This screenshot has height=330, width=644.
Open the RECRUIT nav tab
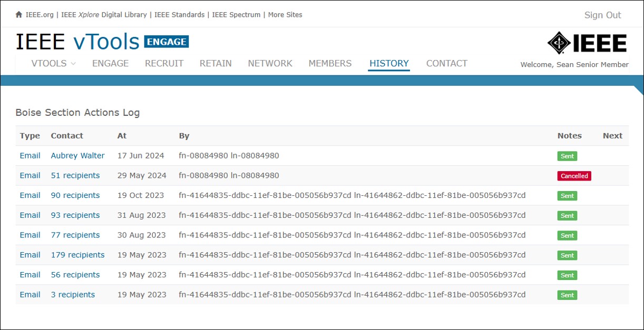[164, 63]
